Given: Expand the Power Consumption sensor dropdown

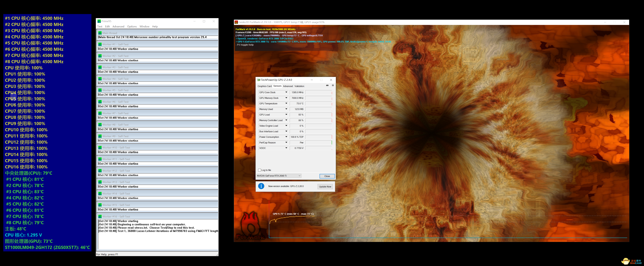Looking at the screenshot, I should pyautogui.click(x=286, y=137).
